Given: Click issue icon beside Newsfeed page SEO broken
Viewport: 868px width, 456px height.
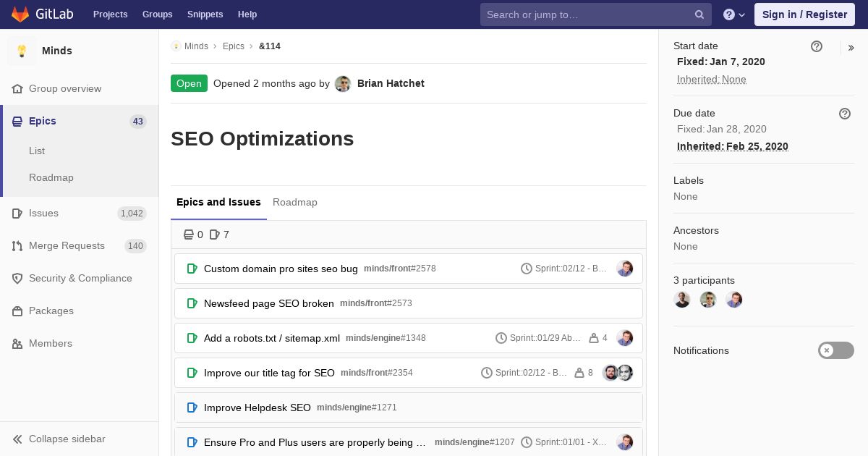Looking at the screenshot, I should coord(192,303).
